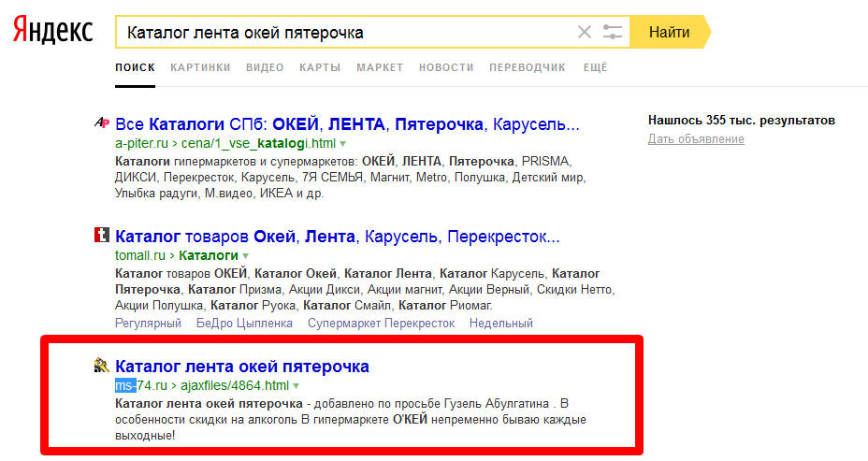Click the tomall.ru result favicon

point(103,236)
